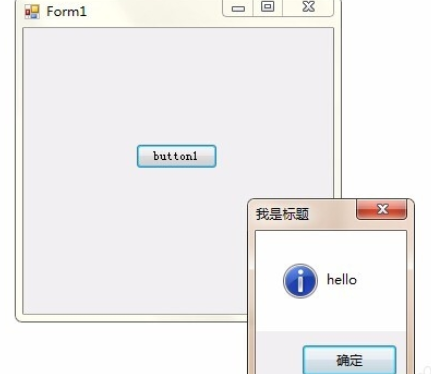Open the Form1 window icon menu

pyautogui.click(x=32, y=12)
